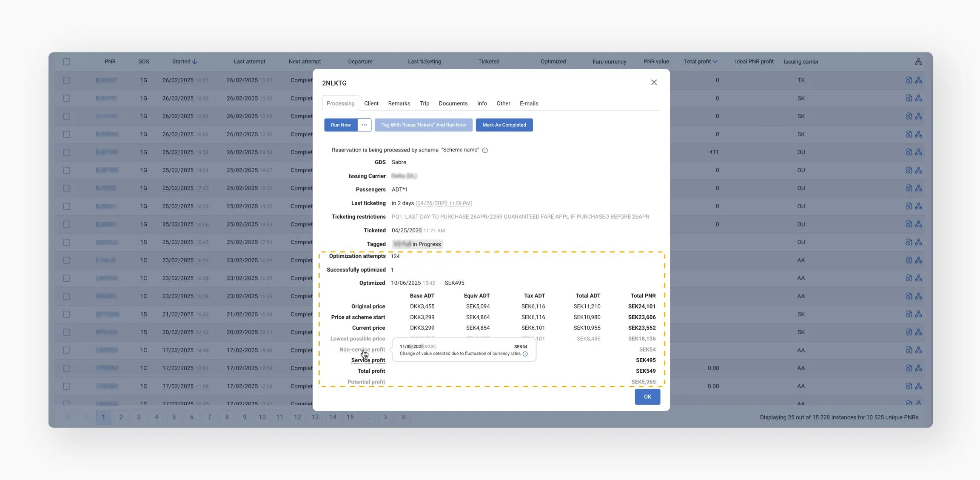
Task: Go to the last page of pagination
Action: (403, 417)
